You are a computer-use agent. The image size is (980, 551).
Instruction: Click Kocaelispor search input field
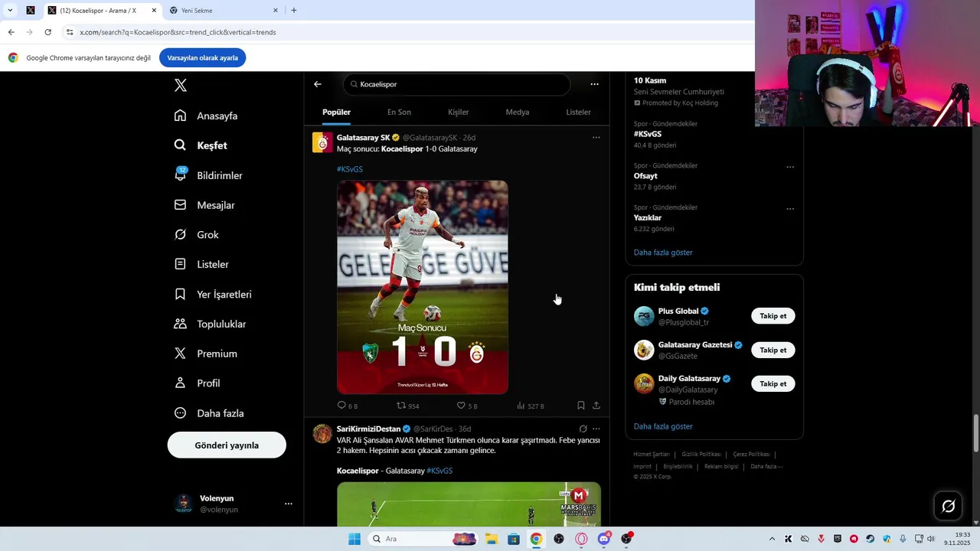(457, 84)
